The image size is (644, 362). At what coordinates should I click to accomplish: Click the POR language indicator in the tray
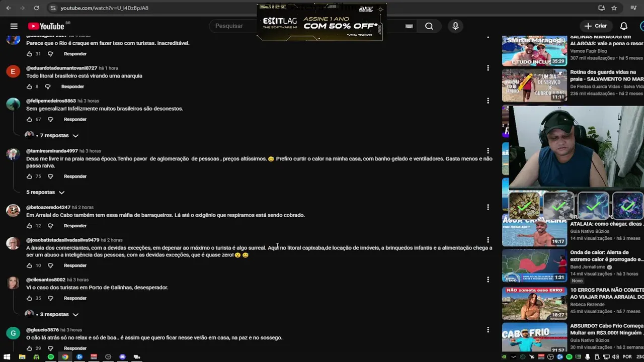click(627, 357)
